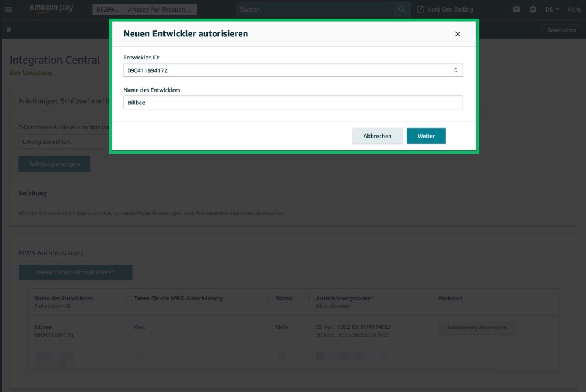Click the bookmark flag icon
The image size is (586, 392).
pyautogui.click(x=9, y=30)
